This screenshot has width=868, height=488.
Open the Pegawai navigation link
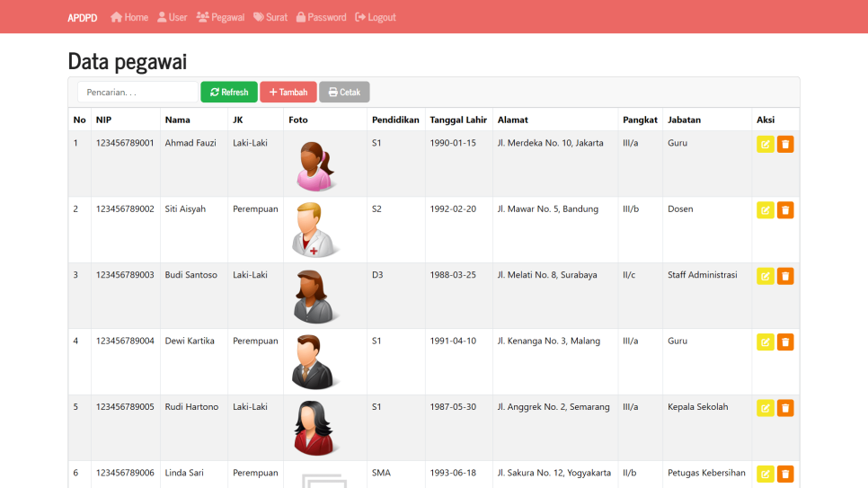220,17
